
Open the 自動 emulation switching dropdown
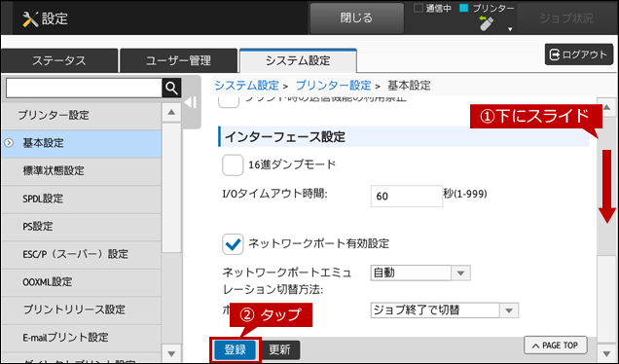click(420, 273)
